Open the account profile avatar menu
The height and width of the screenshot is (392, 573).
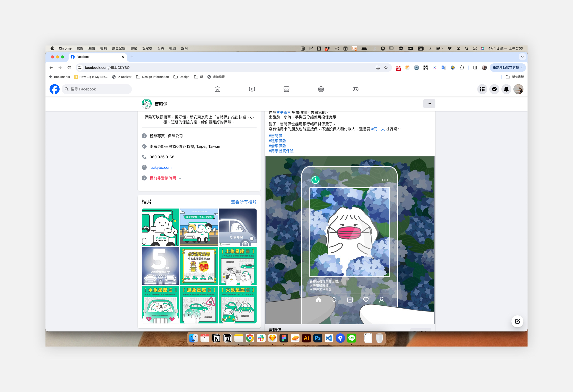click(518, 89)
